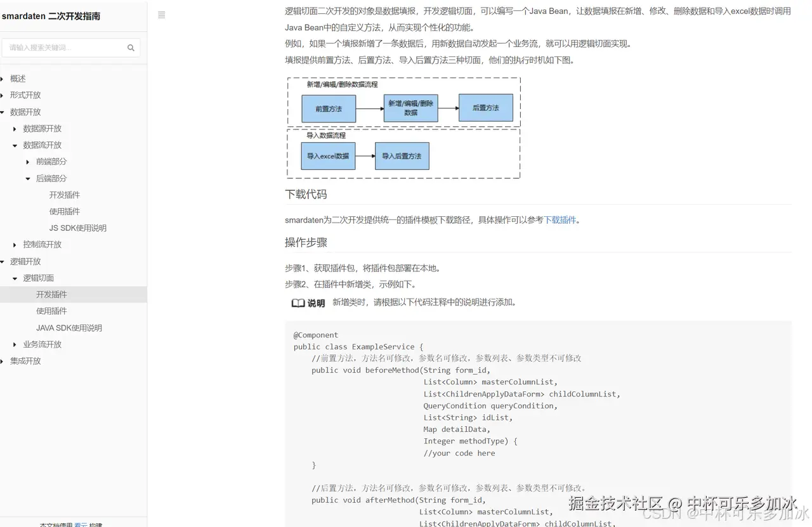The width and height of the screenshot is (812, 527).
Task: Open the 概述 chapter
Action: coord(18,79)
